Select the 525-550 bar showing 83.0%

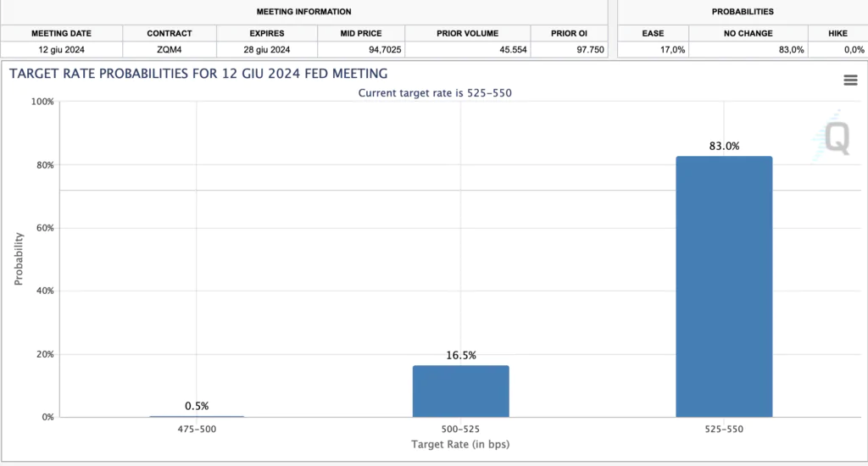coord(724,286)
